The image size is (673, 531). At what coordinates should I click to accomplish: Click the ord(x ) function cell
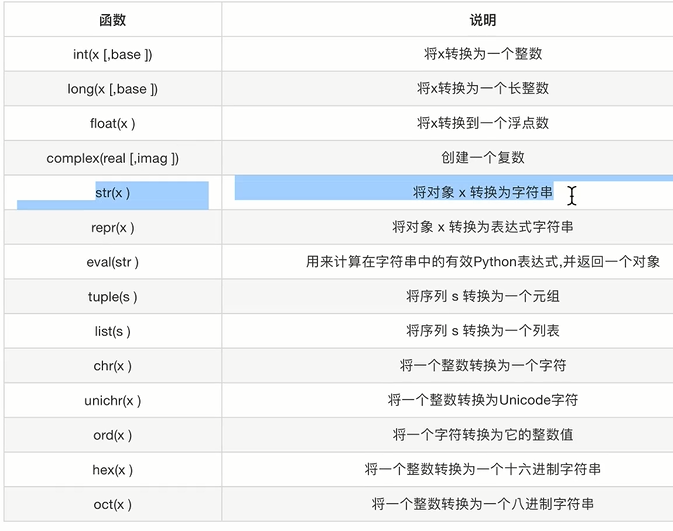click(112, 435)
